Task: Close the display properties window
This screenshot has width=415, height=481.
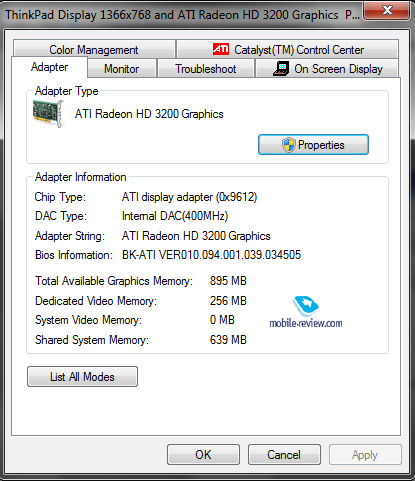Action: 387,11
